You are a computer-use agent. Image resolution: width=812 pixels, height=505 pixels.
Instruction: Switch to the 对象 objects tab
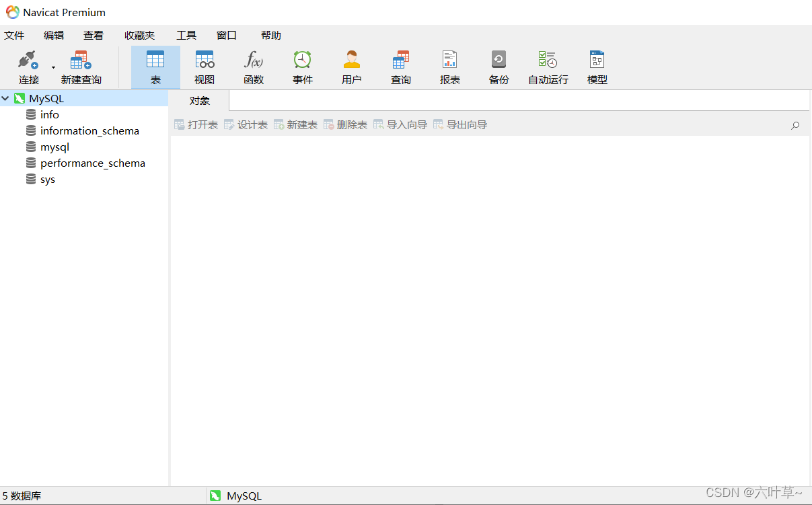(x=200, y=101)
